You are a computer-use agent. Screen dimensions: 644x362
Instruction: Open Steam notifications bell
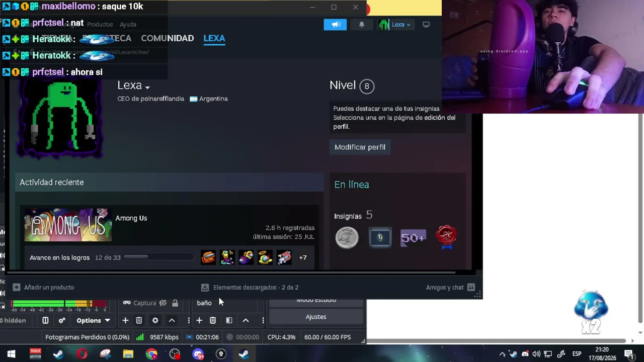[x=362, y=25]
